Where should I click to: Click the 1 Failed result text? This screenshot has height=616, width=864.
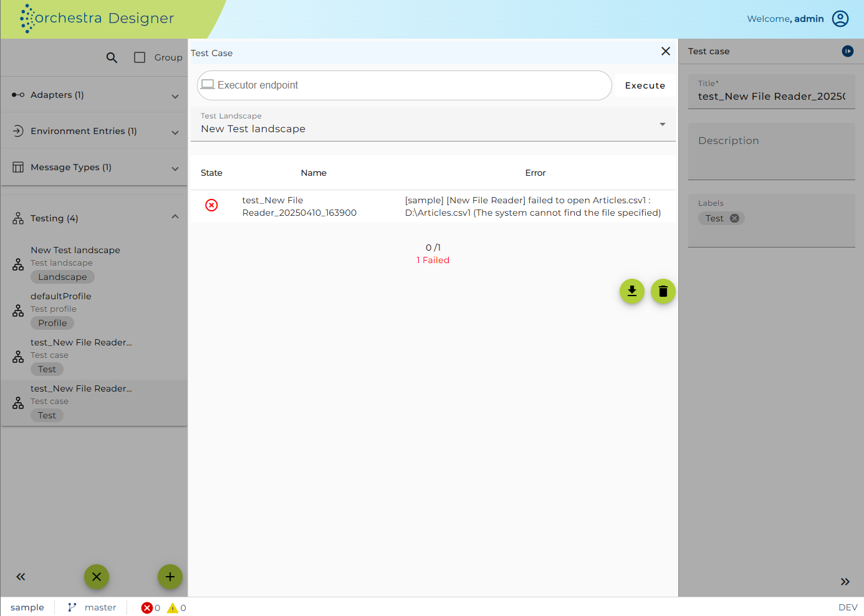(433, 260)
